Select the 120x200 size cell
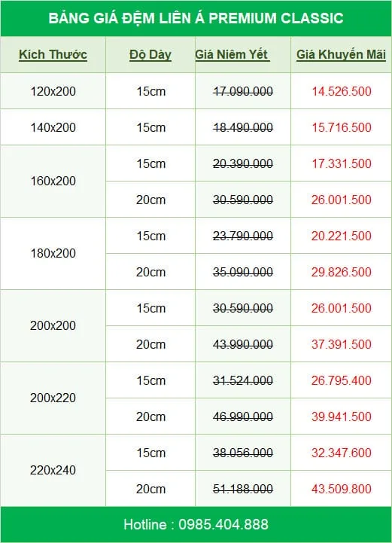Screen dimensions: 392x543 (x=53, y=91)
